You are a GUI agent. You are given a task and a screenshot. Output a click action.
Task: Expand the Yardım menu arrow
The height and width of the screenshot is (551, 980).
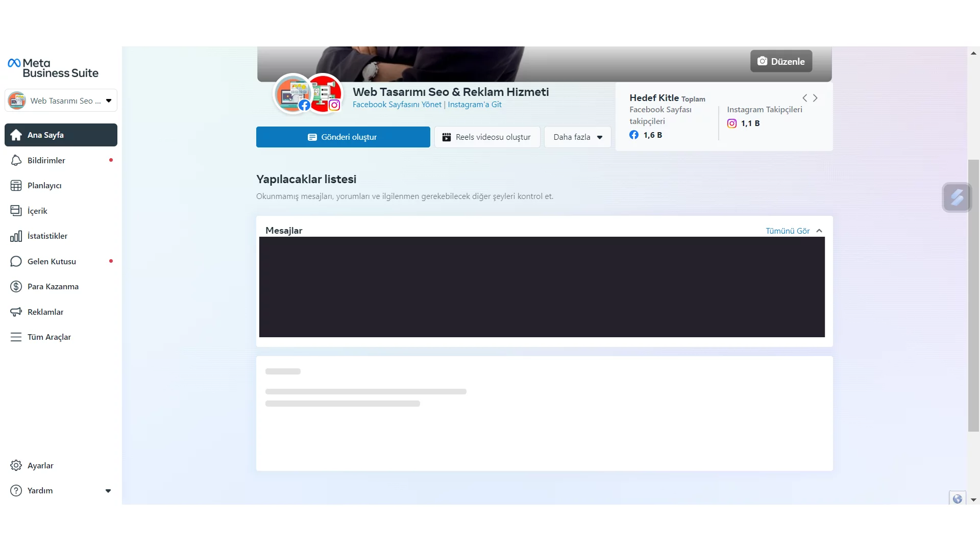[x=108, y=491]
